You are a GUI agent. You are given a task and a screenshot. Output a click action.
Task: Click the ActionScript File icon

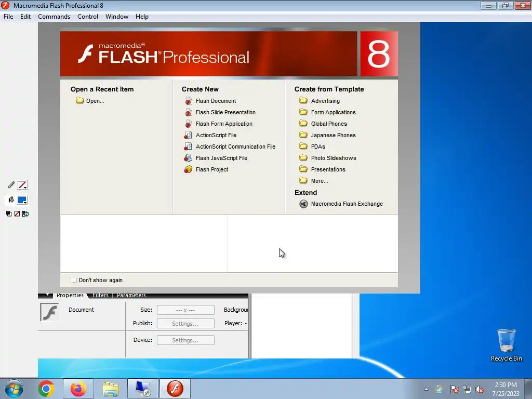(x=188, y=135)
